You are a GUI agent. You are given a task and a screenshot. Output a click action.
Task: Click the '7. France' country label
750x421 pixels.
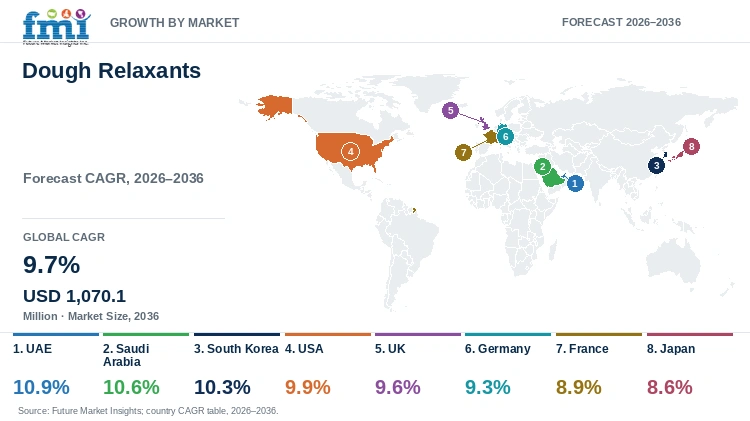[x=582, y=349]
